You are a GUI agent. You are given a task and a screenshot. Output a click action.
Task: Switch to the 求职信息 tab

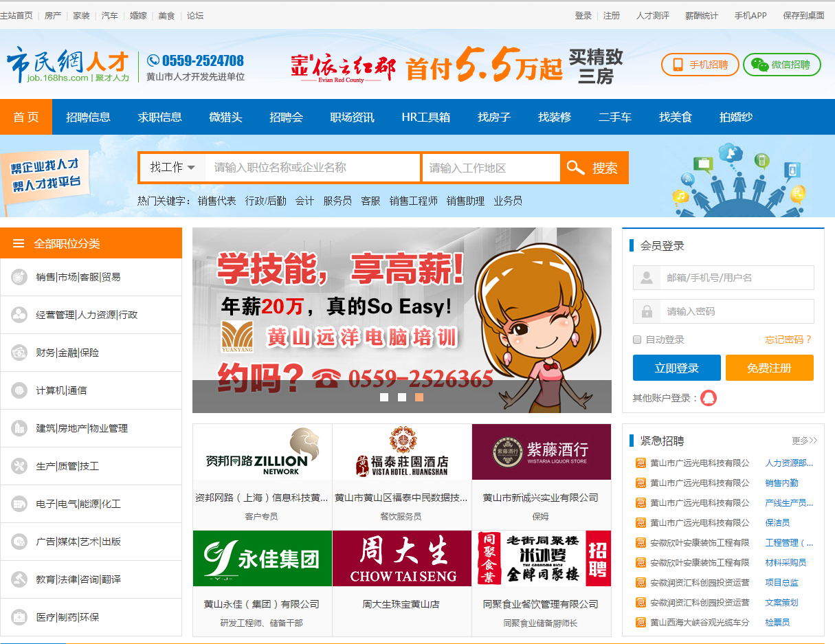pyautogui.click(x=160, y=117)
